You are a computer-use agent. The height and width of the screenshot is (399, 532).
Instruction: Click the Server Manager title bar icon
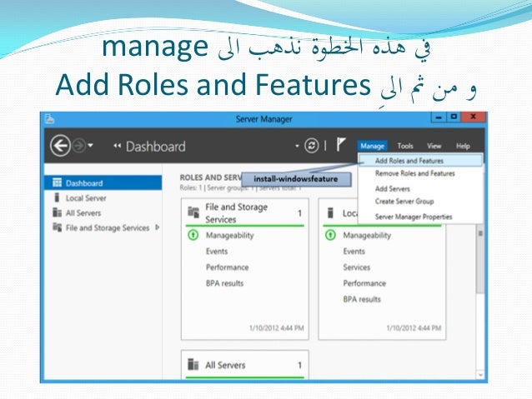click(50, 119)
